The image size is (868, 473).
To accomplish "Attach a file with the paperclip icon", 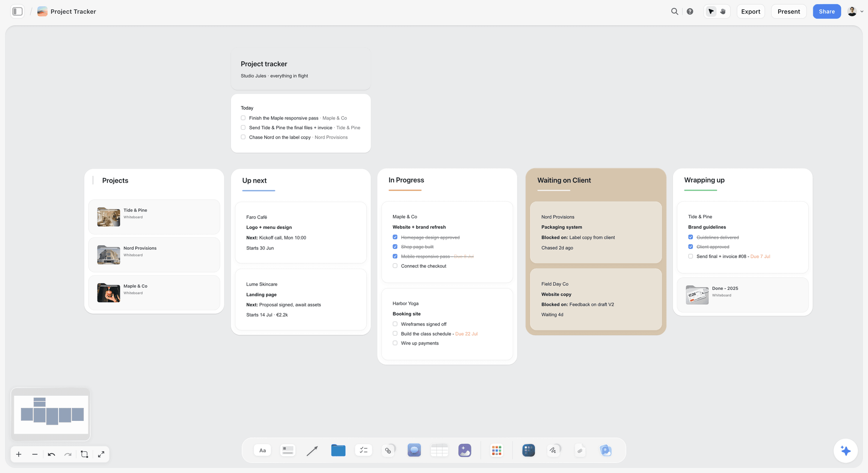I will pos(580,450).
